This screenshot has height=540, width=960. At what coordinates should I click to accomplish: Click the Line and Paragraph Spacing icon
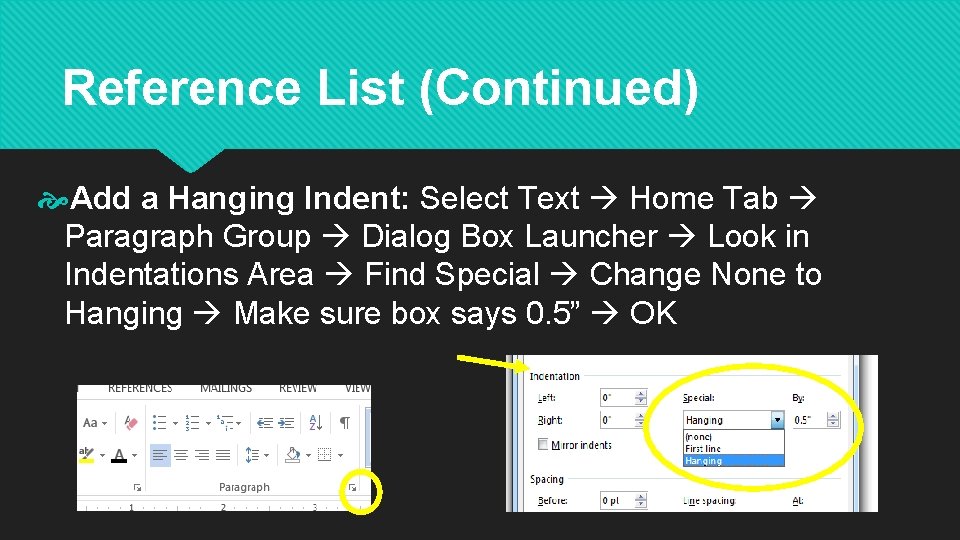pos(252,455)
